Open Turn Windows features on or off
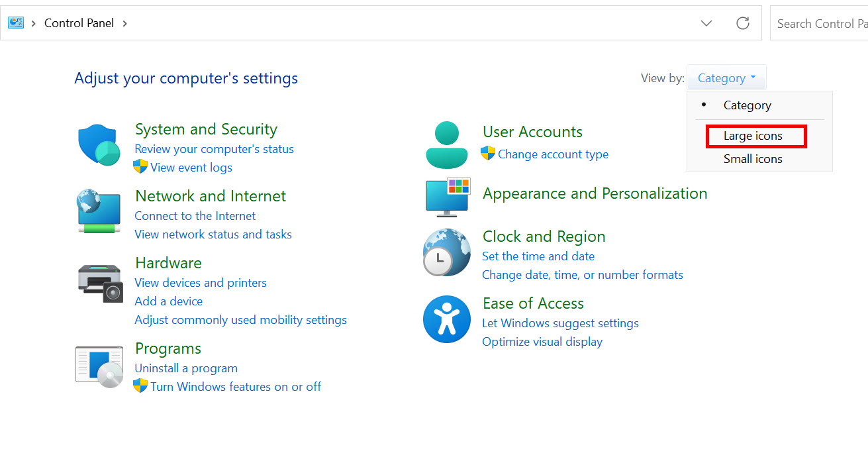The width and height of the screenshot is (868, 463). (236, 387)
